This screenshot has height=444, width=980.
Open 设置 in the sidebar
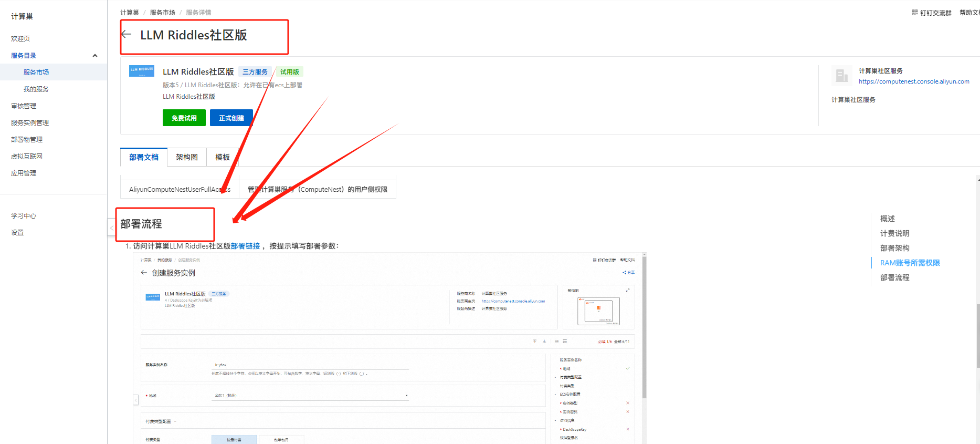tap(17, 232)
